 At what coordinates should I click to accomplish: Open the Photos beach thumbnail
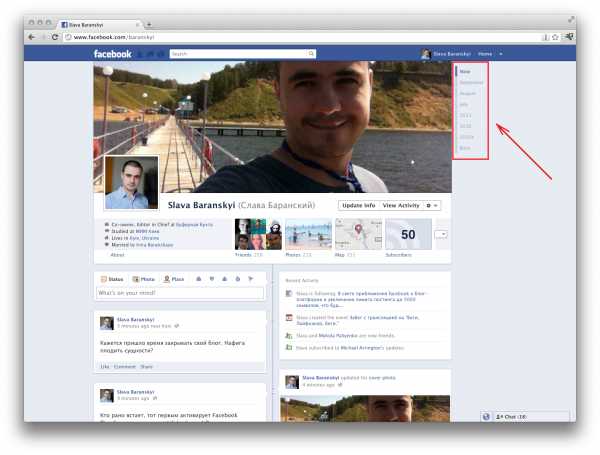tap(308, 234)
